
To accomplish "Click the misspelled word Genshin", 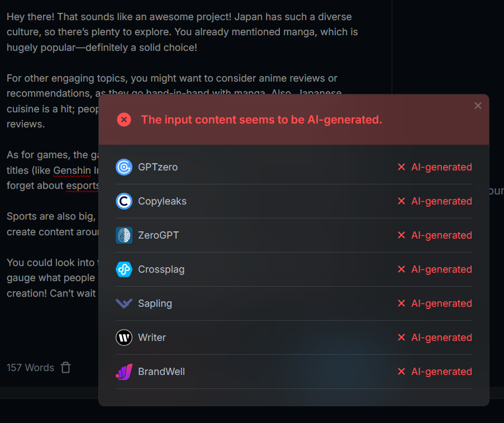I will click(x=72, y=170).
